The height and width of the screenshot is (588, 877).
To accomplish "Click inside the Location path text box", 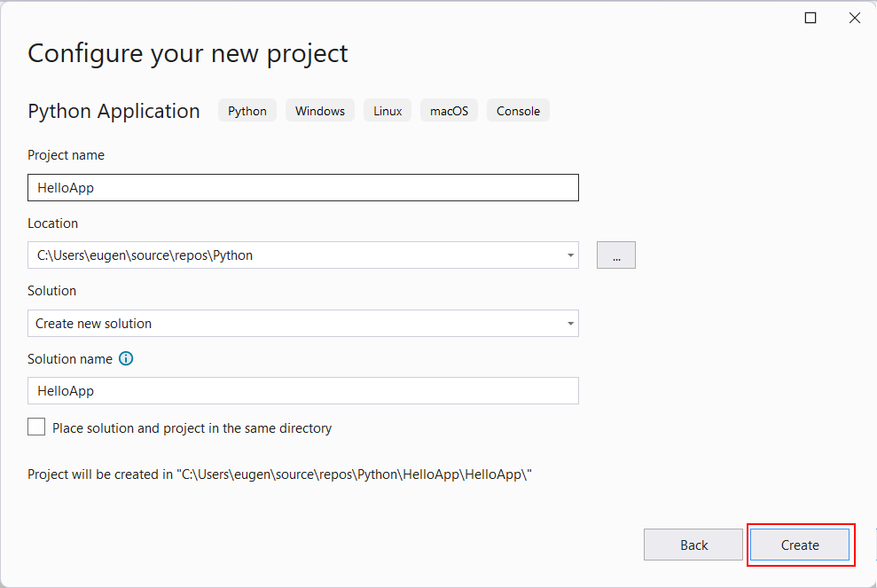I will 293,255.
